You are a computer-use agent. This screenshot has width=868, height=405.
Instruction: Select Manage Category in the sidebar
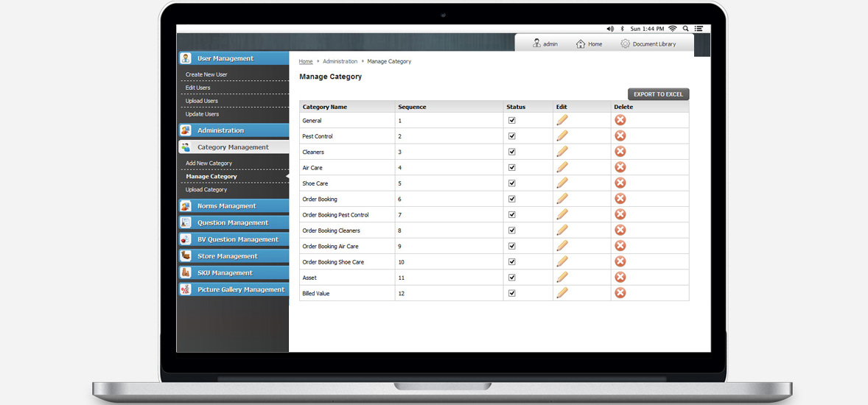tap(211, 177)
